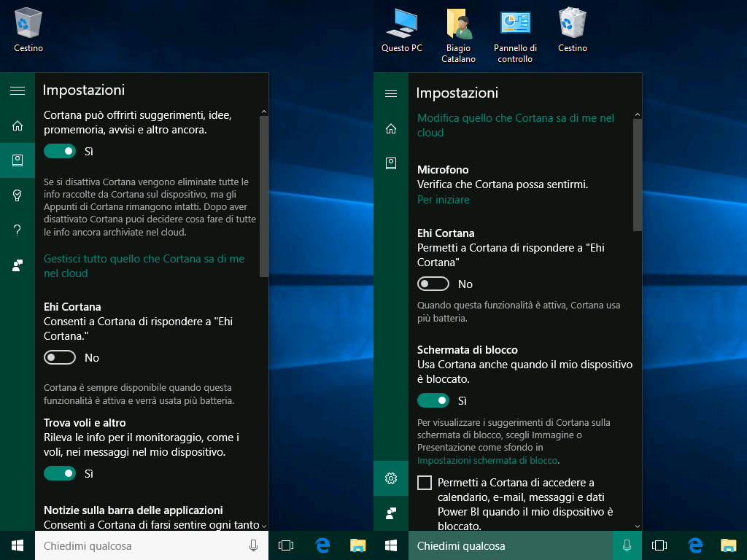Click the Impostazioni title in the right panel
Image resolution: width=747 pixels, height=560 pixels.
[x=457, y=93]
